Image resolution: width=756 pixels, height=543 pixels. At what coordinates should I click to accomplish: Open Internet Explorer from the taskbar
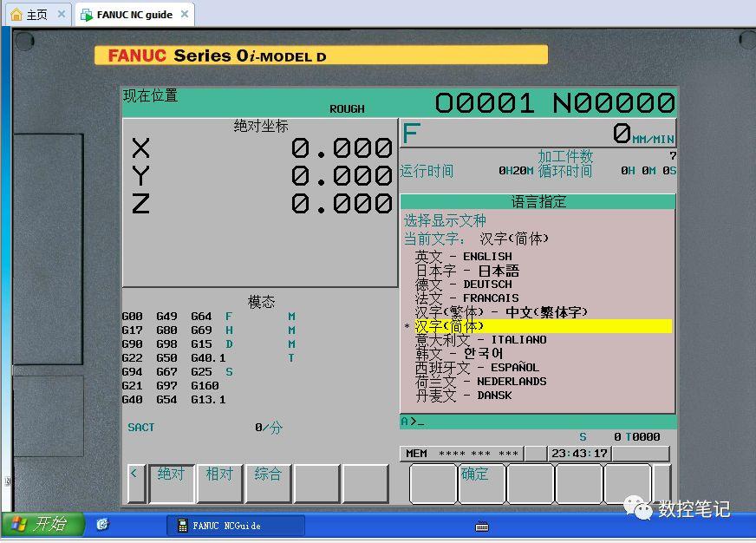(x=101, y=524)
